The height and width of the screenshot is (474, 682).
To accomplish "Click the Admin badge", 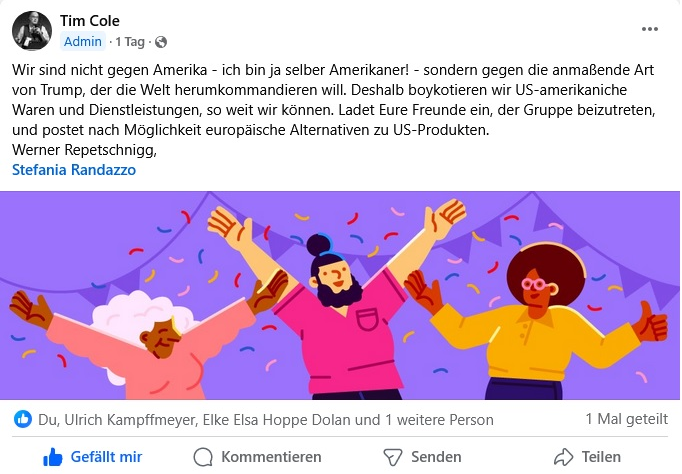I will 83,42.
